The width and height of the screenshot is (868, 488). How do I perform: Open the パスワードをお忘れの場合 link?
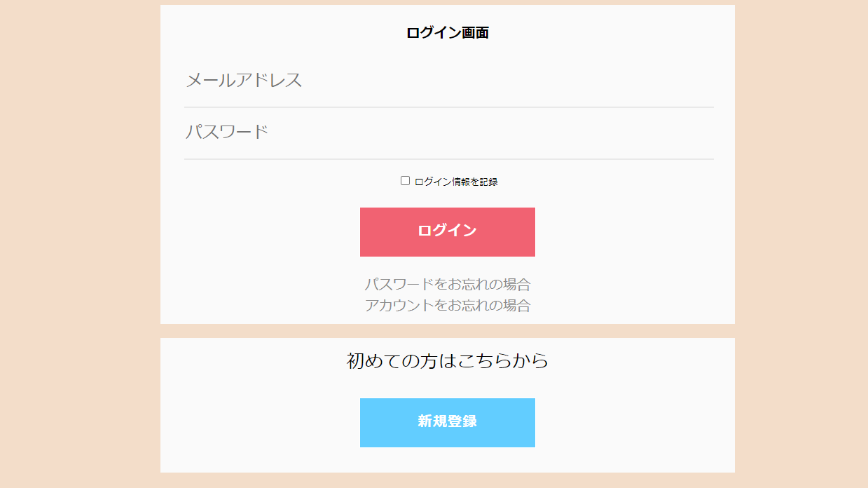click(x=447, y=285)
